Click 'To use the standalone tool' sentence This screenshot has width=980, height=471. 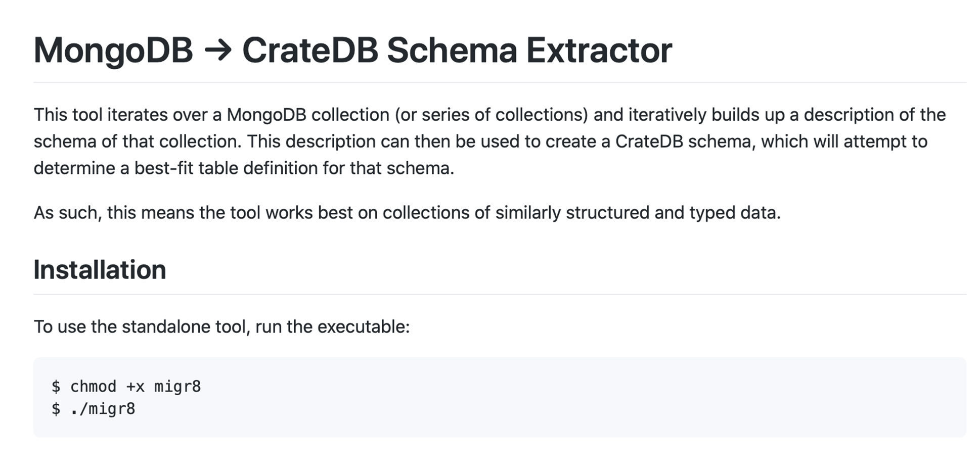[x=142, y=327]
